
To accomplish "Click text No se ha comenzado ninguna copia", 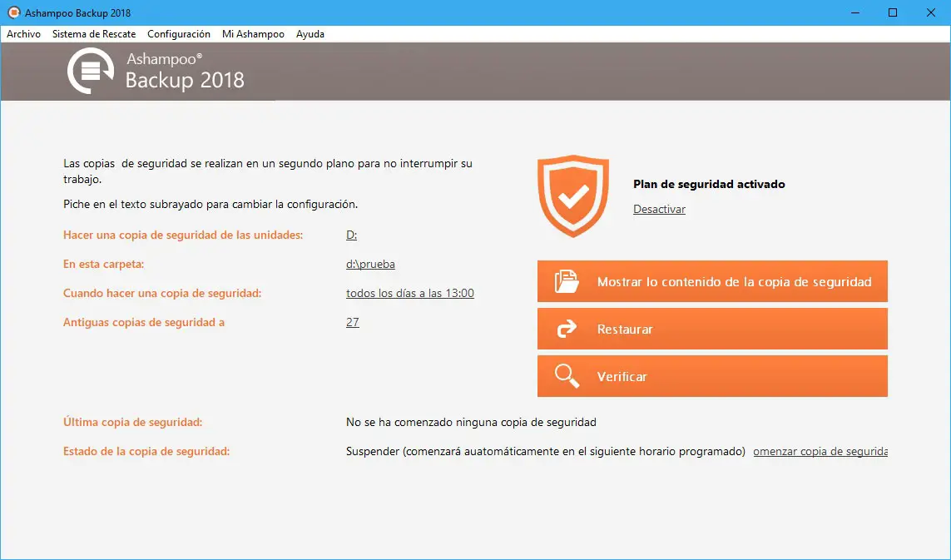I will (471, 422).
